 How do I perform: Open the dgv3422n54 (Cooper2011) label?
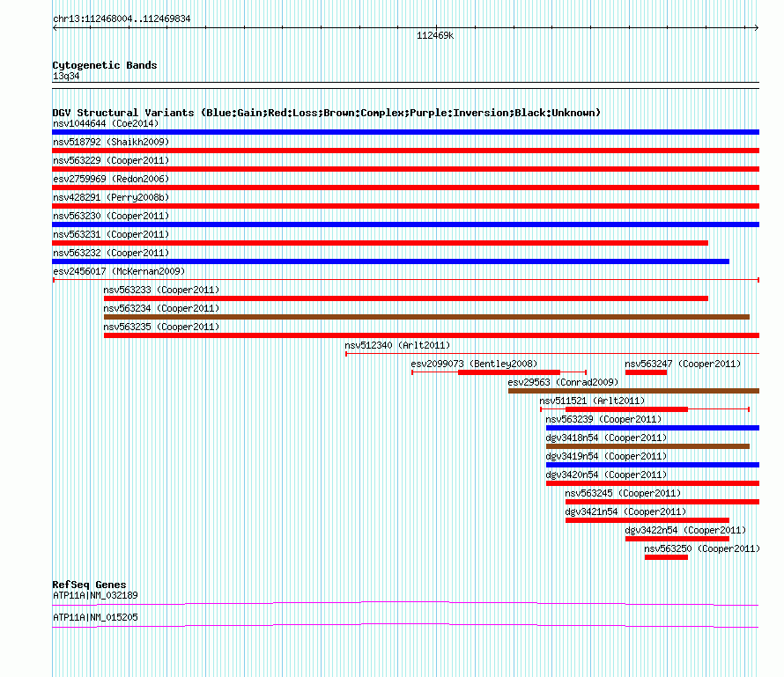(x=685, y=530)
